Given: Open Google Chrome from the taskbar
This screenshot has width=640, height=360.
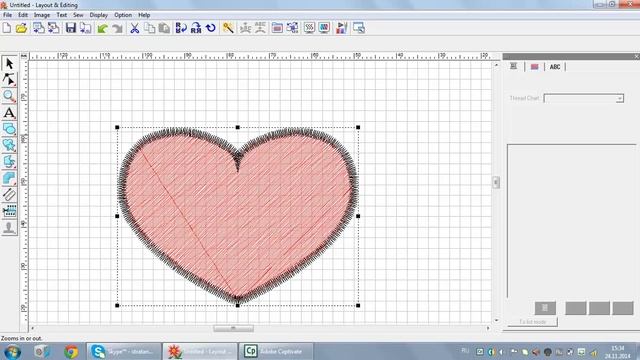Looking at the screenshot, I should (x=71, y=351).
